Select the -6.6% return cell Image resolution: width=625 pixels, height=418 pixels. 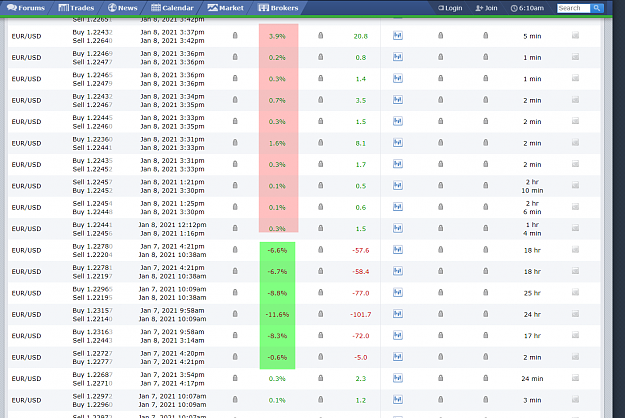[277, 251]
